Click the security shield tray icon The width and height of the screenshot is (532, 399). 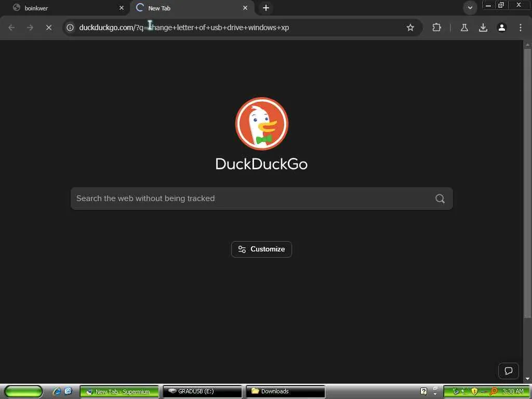[474, 392]
